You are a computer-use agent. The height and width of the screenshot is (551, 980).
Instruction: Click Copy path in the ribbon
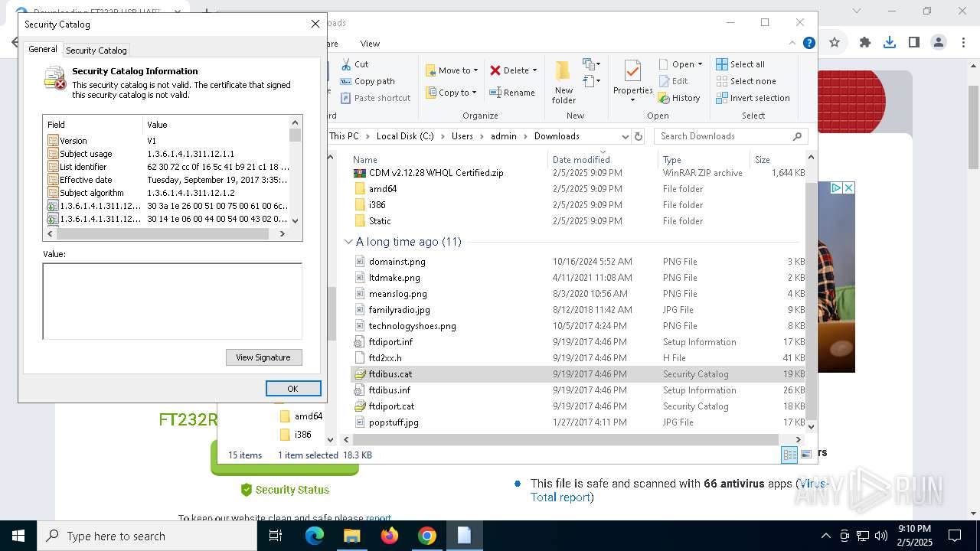(x=367, y=81)
